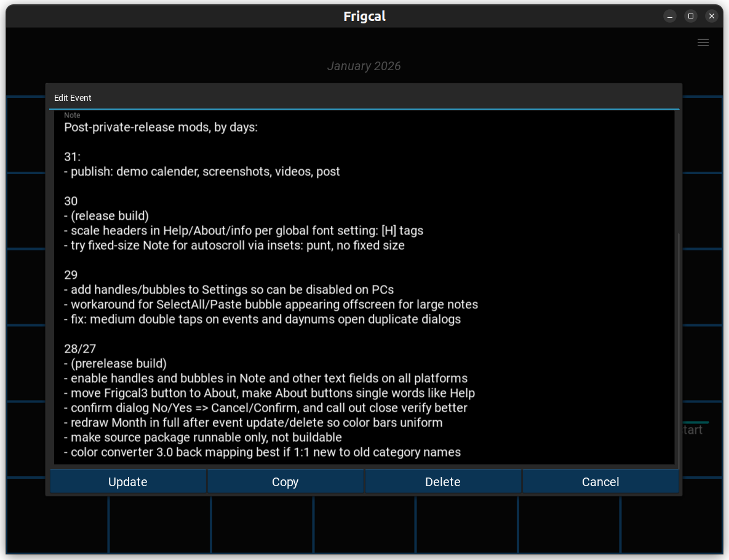Click the "(prerelease build)" note line
This screenshot has width=729, height=560.
click(118, 364)
